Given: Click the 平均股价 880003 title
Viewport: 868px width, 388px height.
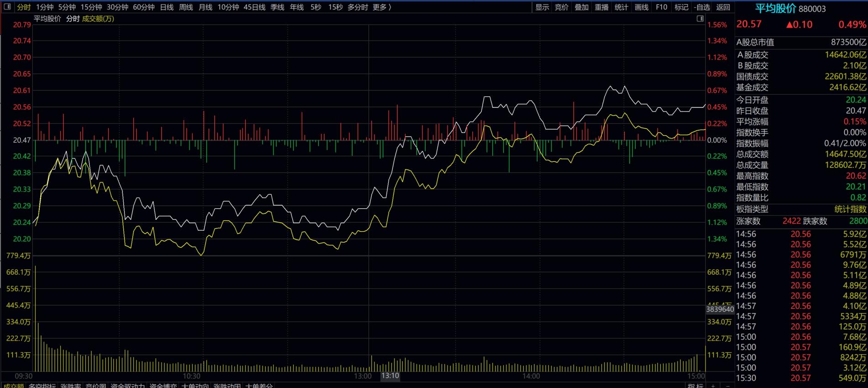Looking at the screenshot, I should click(x=790, y=8).
